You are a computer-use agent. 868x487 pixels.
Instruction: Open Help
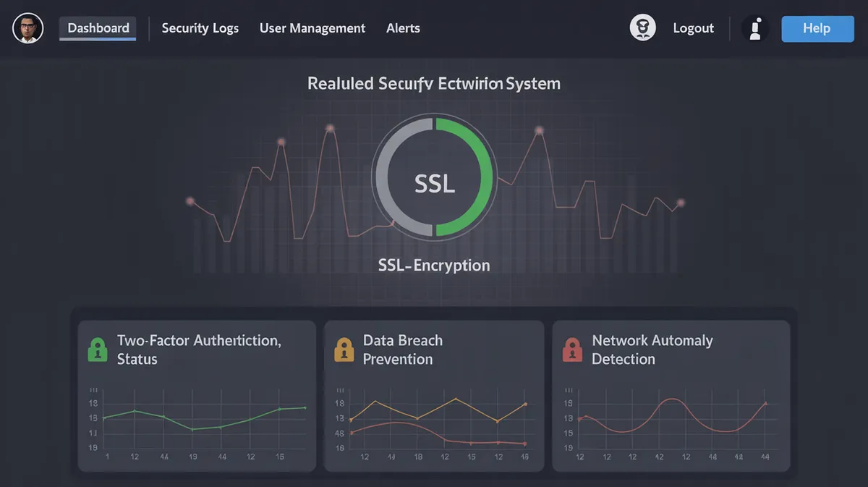coord(817,28)
